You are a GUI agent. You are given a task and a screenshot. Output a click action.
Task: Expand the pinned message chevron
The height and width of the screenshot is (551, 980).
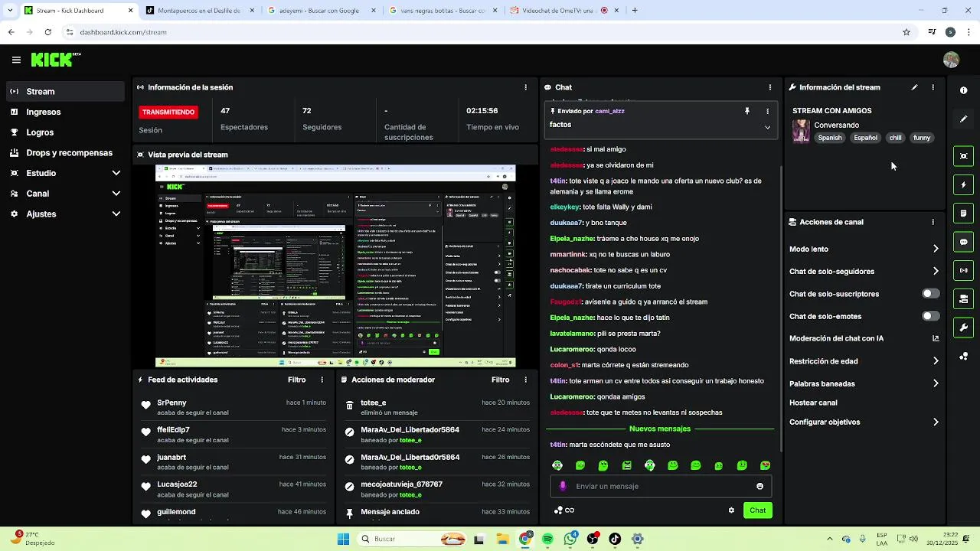(767, 127)
